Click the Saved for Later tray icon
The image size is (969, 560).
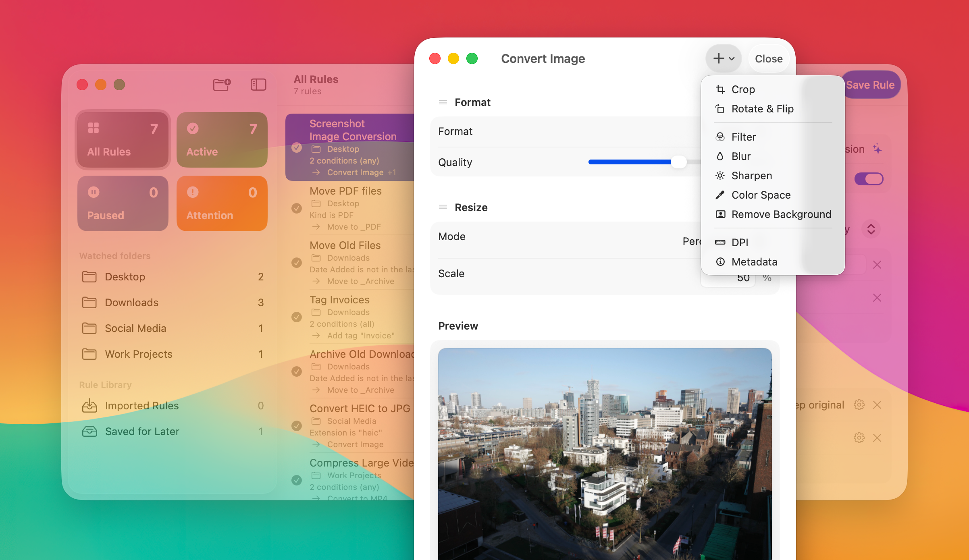(89, 431)
